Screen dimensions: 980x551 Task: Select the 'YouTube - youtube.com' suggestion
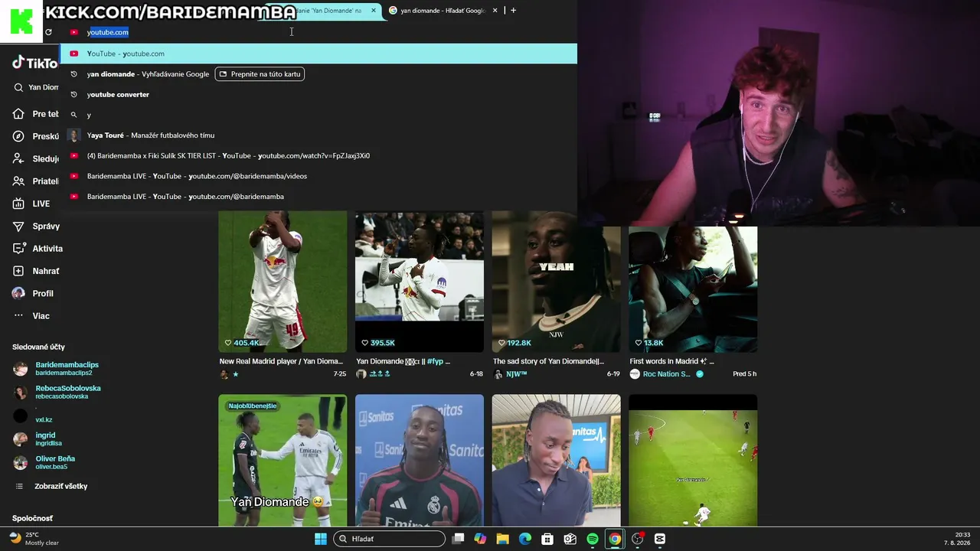tap(318, 54)
